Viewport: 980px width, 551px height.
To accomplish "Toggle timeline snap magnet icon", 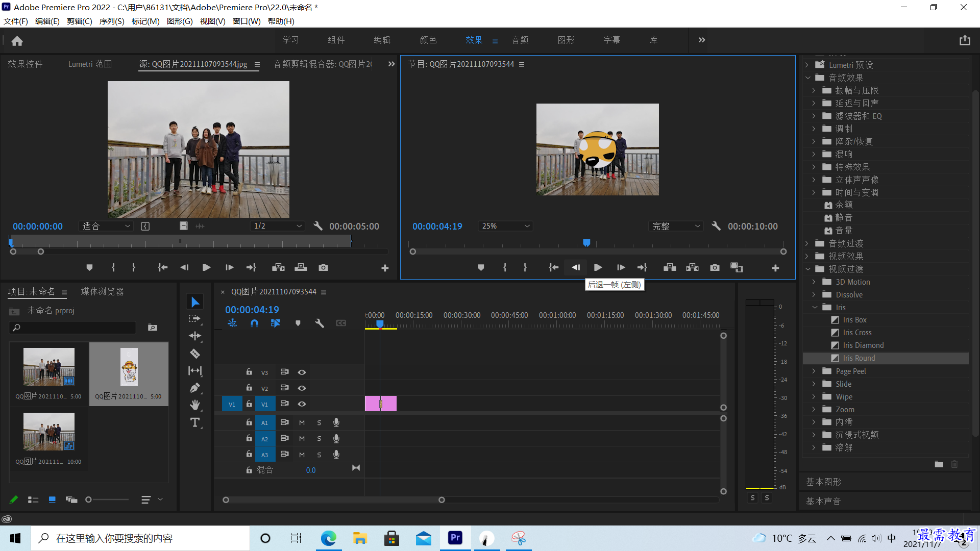I will click(x=254, y=323).
